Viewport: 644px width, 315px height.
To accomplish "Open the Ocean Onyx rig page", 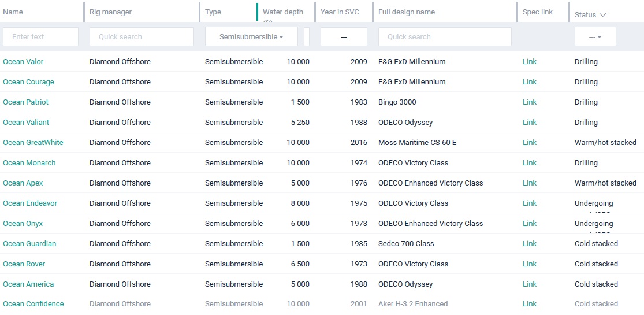I will pos(23,223).
